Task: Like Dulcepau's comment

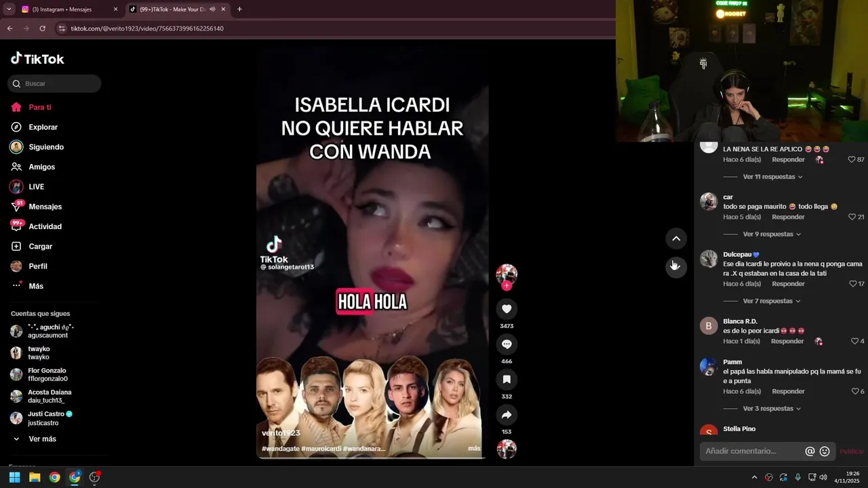Action: [x=852, y=284]
